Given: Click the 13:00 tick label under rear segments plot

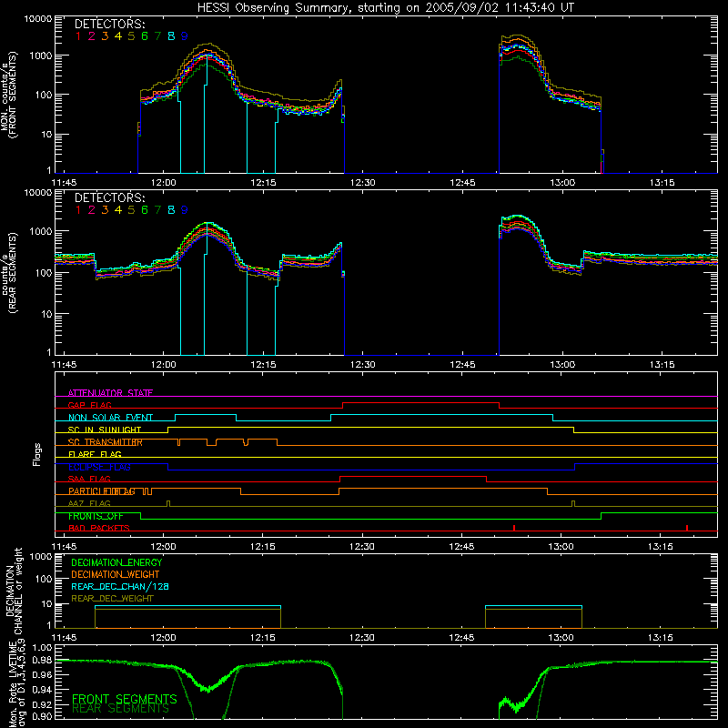Looking at the screenshot, I should 562,365.
